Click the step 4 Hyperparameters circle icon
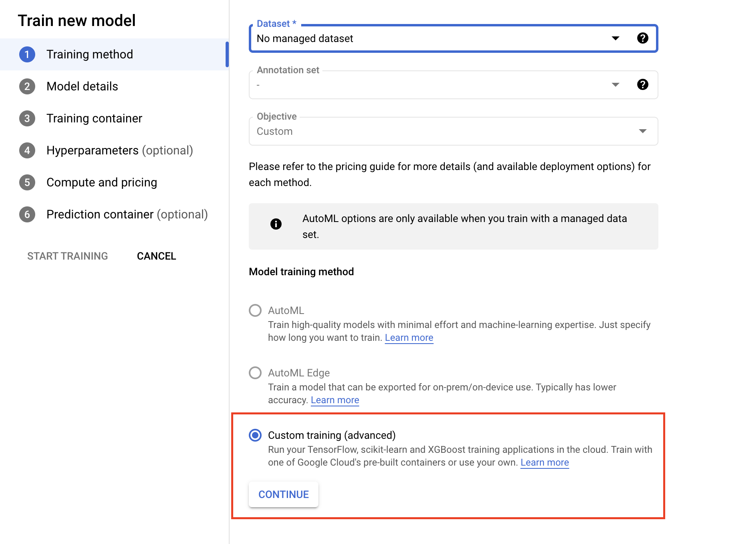The image size is (756, 544). (27, 150)
